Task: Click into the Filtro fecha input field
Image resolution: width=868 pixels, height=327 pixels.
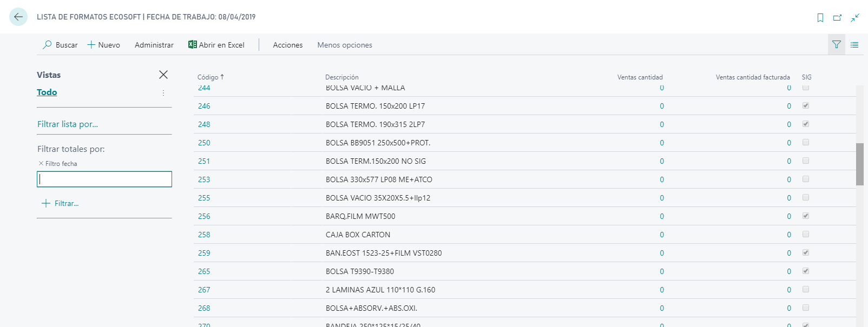Action: tap(104, 179)
